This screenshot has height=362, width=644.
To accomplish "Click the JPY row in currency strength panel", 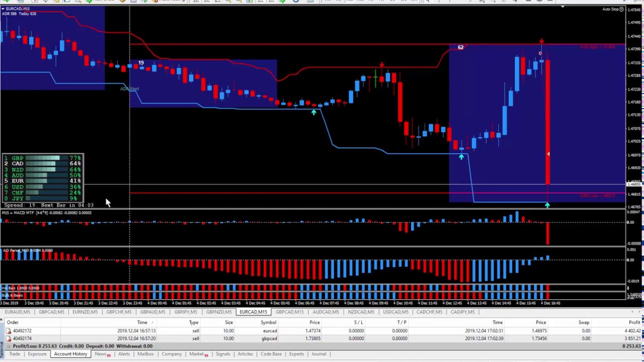I will (x=43, y=199).
